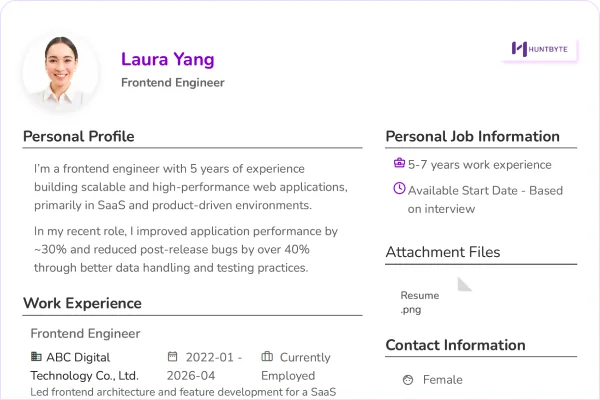Click the face icon next to Female

pyautogui.click(x=408, y=380)
